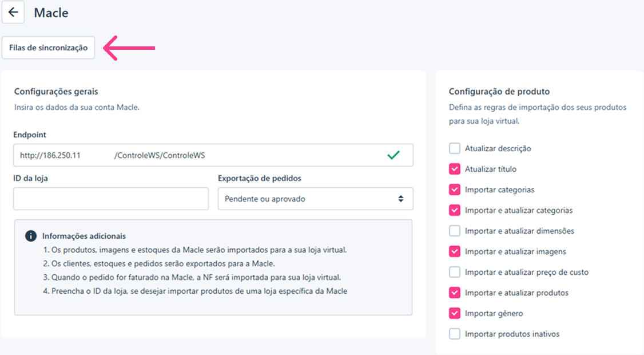This screenshot has width=644, height=355.
Task: Uncheck Importar e atualizar imagens
Action: [455, 251]
